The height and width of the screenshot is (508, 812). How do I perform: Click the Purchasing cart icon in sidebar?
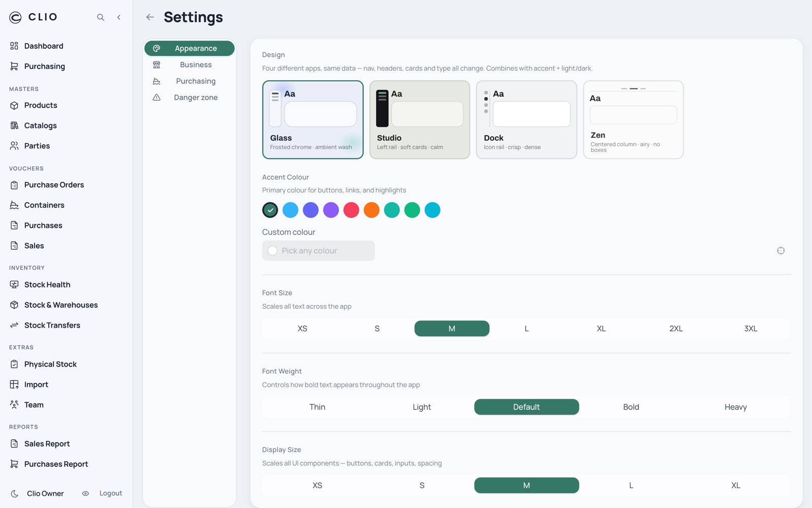tap(14, 66)
